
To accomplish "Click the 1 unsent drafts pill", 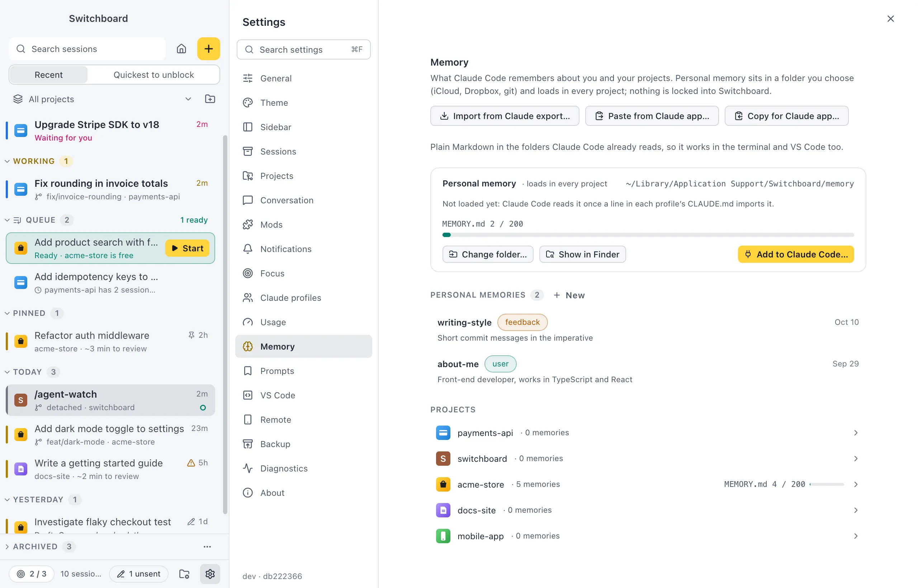I will point(139,574).
